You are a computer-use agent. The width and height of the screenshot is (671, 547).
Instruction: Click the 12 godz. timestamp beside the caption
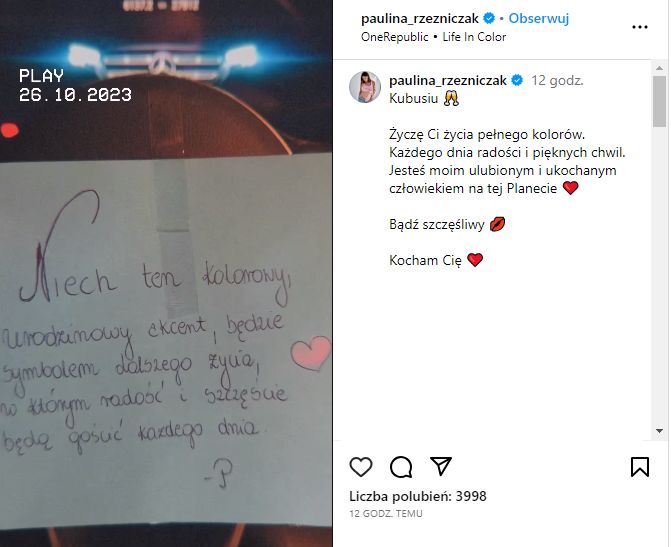click(x=557, y=80)
